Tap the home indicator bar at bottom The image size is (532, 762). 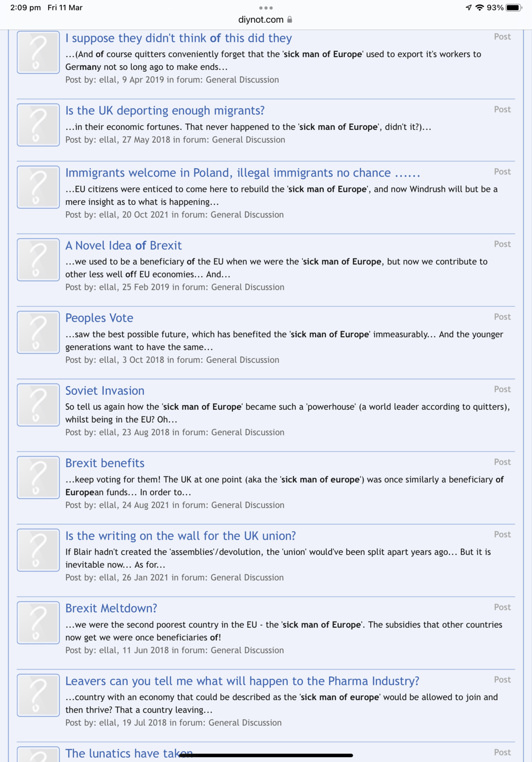click(266, 755)
